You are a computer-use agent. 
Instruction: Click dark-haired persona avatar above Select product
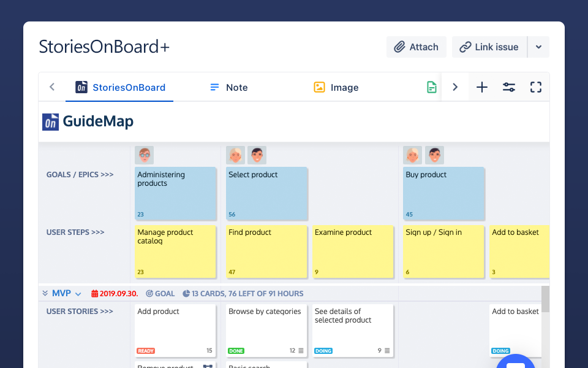click(x=257, y=155)
